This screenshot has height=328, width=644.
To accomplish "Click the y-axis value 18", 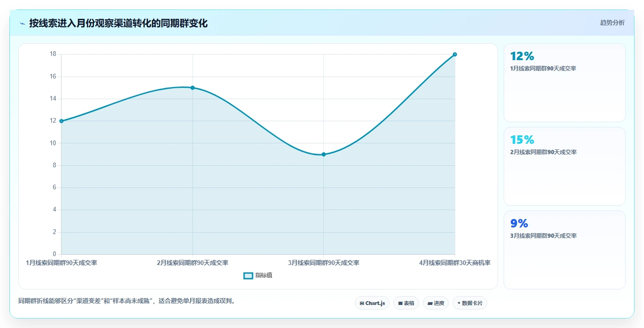I will (x=53, y=54).
